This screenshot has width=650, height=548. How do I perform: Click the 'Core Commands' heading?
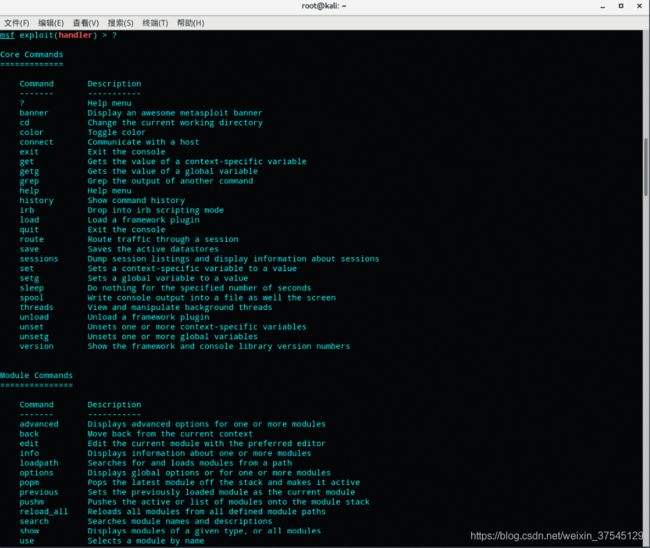(32, 54)
